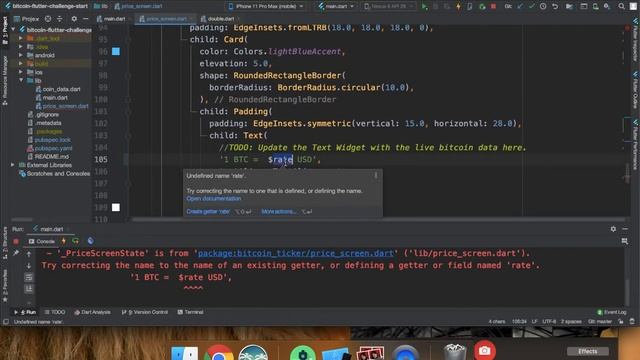The width and height of the screenshot is (640, 360).
Task: Open coin_data.dart in the project tree
Action: pyautogui.click(x=58, y=89)
